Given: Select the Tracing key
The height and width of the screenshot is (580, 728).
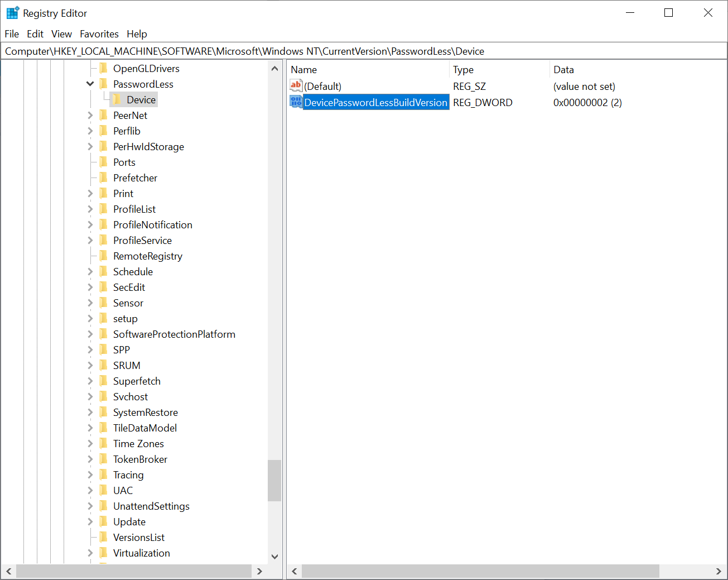Looking at the screenshot, I should click(x=128, y=475).
